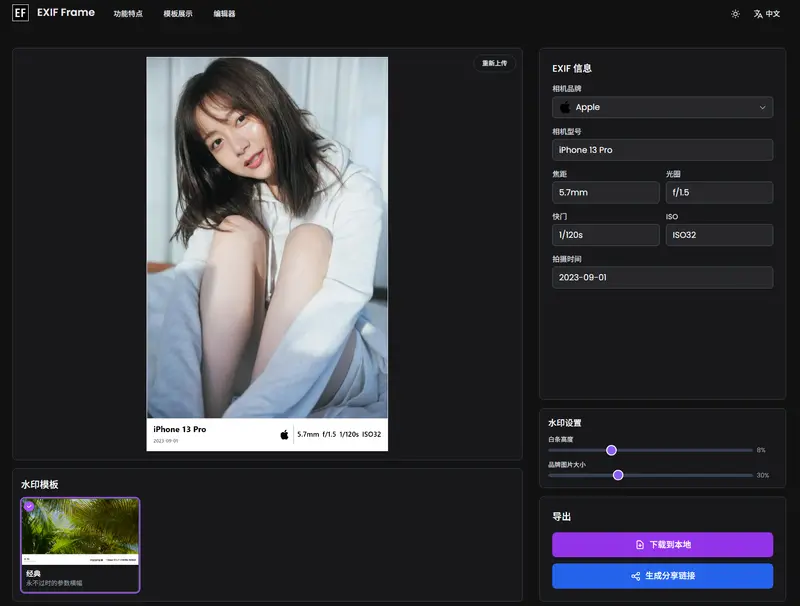This screenshot has width=800, height=606.
Task: Click the 拍摄时间 2023-09-01 field
Action: [662, 277]
